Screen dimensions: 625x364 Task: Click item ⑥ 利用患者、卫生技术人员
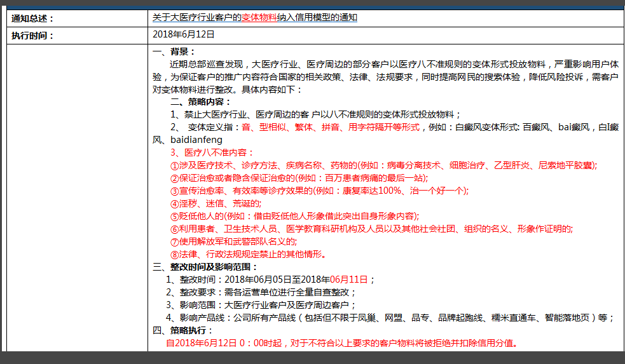[x=371, y=229]
